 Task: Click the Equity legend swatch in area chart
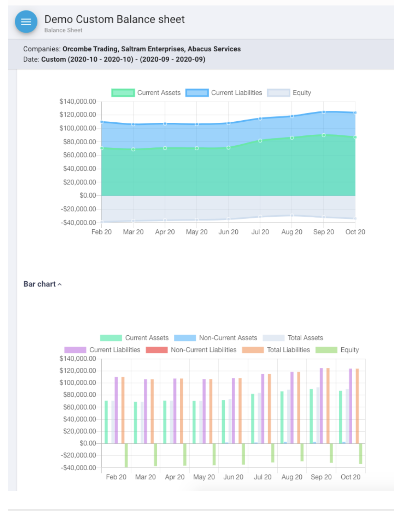pyautogui.click(x=279, y=93)
